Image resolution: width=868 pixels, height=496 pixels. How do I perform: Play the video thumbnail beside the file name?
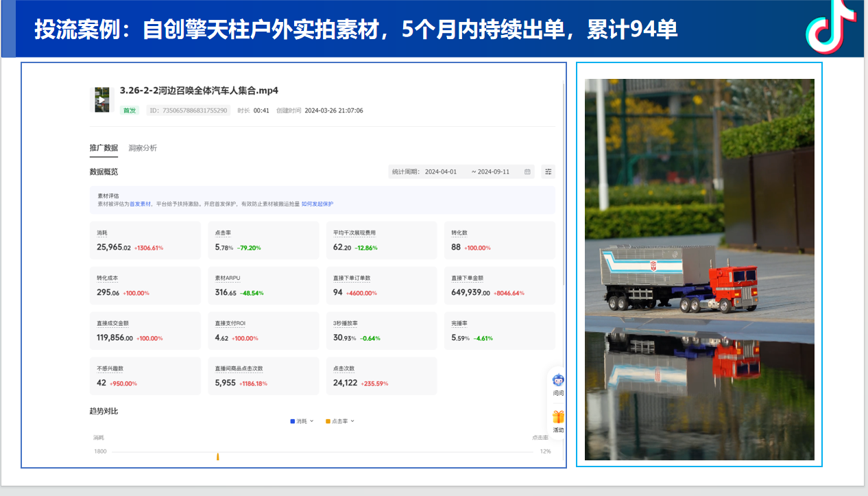pos(101,99)
